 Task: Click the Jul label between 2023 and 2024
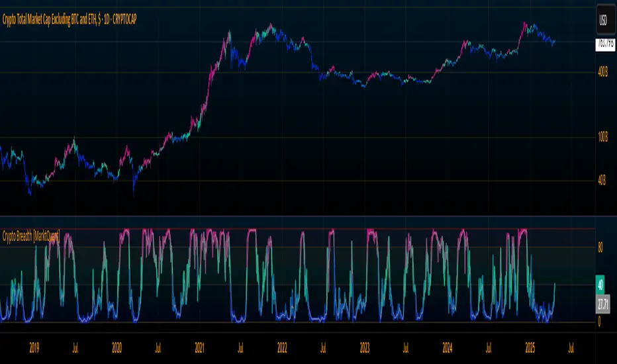[406, 348]
